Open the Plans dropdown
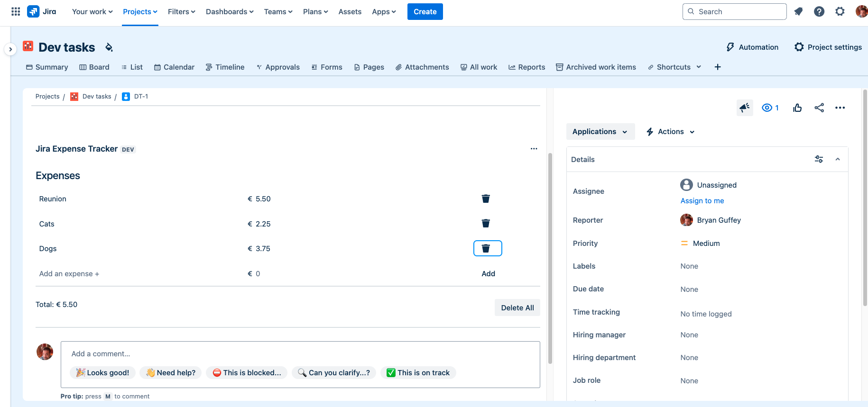The image size is (868, 407). click(315, 11)
